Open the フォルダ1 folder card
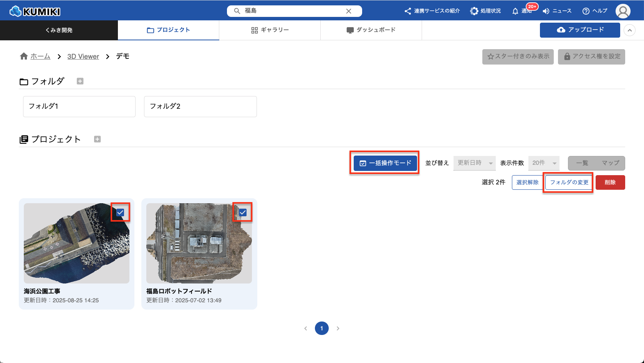The height and width of the screenshot is (363, 644). pos(79,106)
